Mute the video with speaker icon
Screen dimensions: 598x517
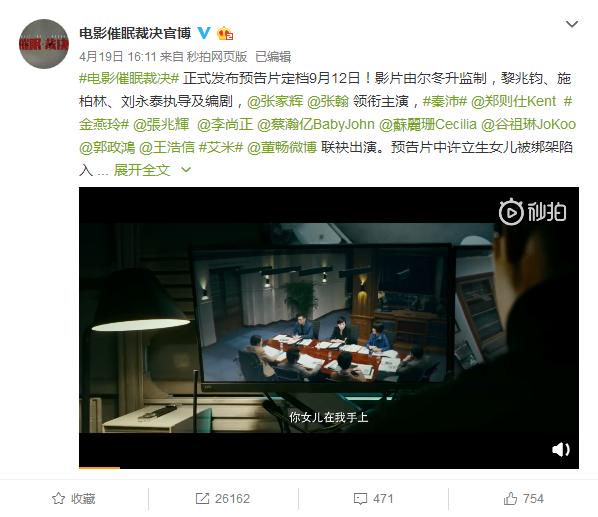click(x=561, y=449)
